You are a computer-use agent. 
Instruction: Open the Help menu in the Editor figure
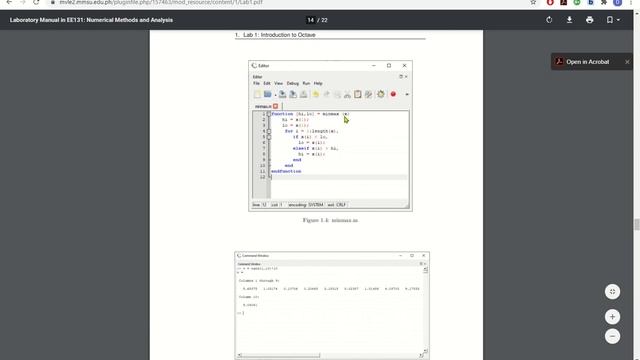point(318,83)
